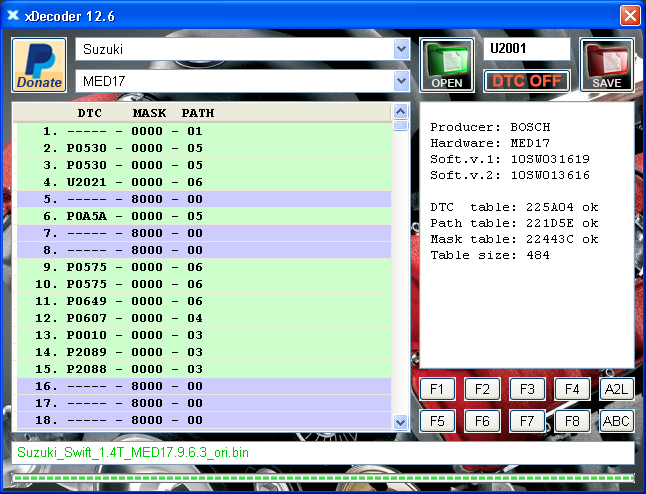
Task: Click the PayPal Donate icon
Action: [39, 65]
